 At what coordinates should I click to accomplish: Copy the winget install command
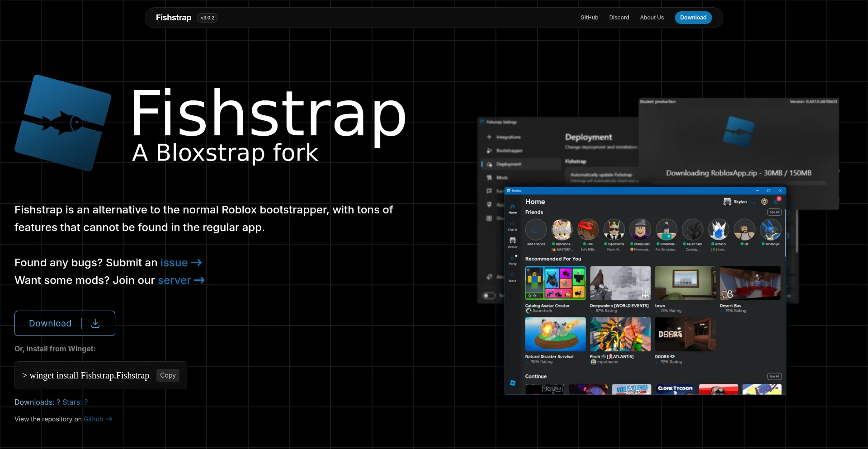click(168, 375)
